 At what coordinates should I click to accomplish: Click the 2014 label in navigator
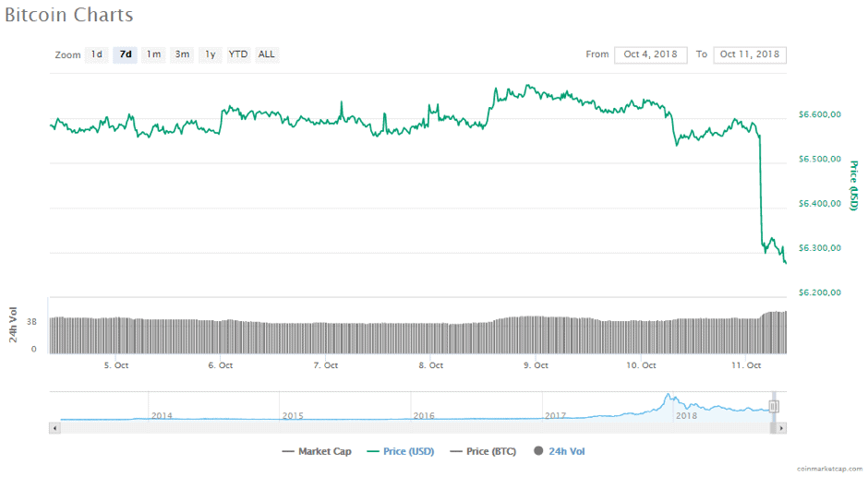pyautogui.click(x=162, y=415)
